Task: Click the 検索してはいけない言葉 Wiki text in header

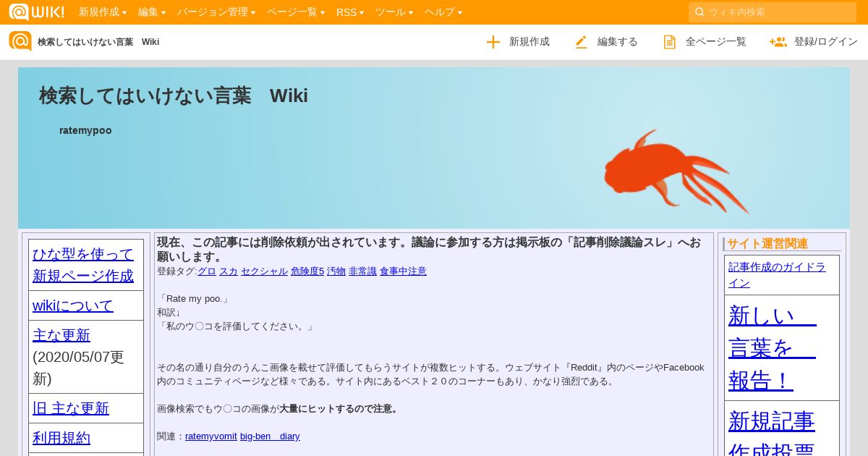Action: (98, 42)
